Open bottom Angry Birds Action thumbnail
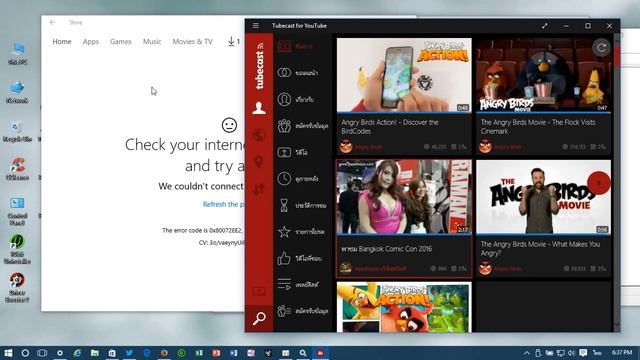 (404, 307)
